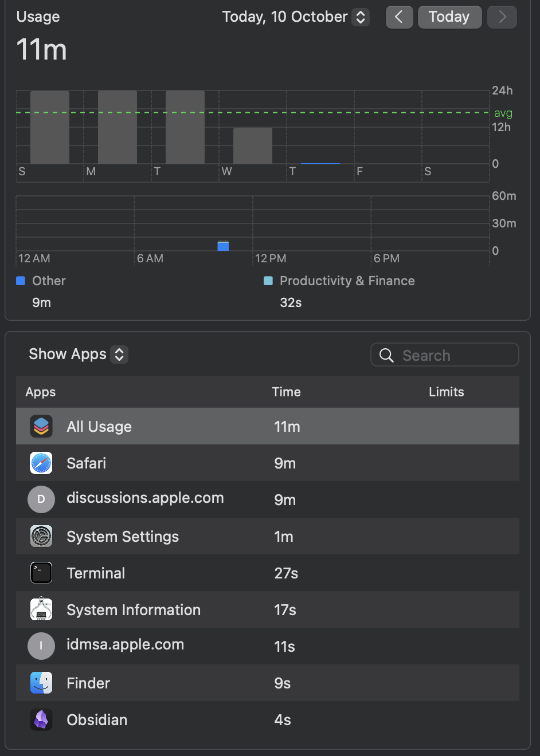
Task: Click the Safari compass icon
Action: tap(41, 463)
